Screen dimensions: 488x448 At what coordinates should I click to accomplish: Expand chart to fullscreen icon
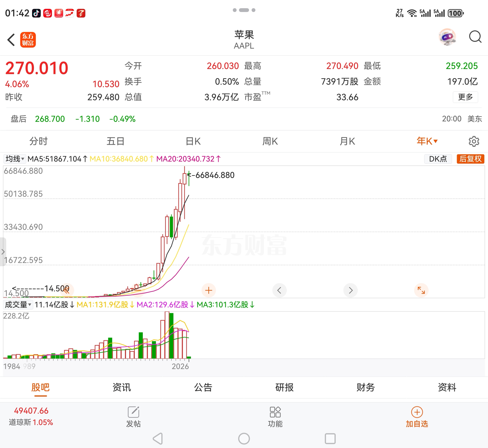pyautogui.click(x=421, y=290)
